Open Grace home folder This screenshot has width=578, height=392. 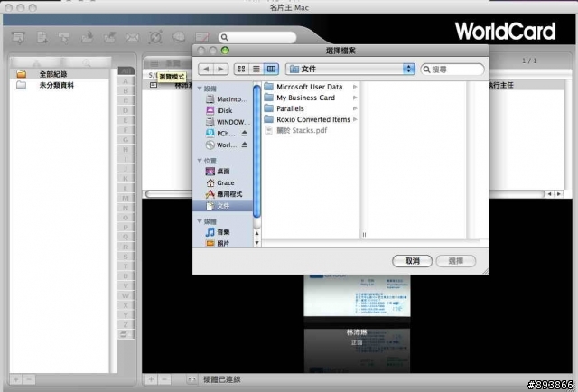click(x=220, y=183)
